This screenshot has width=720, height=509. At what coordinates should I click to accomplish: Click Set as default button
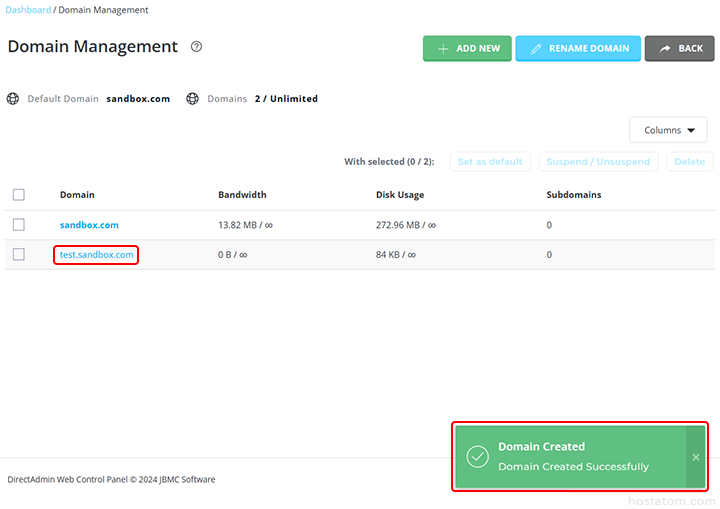tap(490, 161)
